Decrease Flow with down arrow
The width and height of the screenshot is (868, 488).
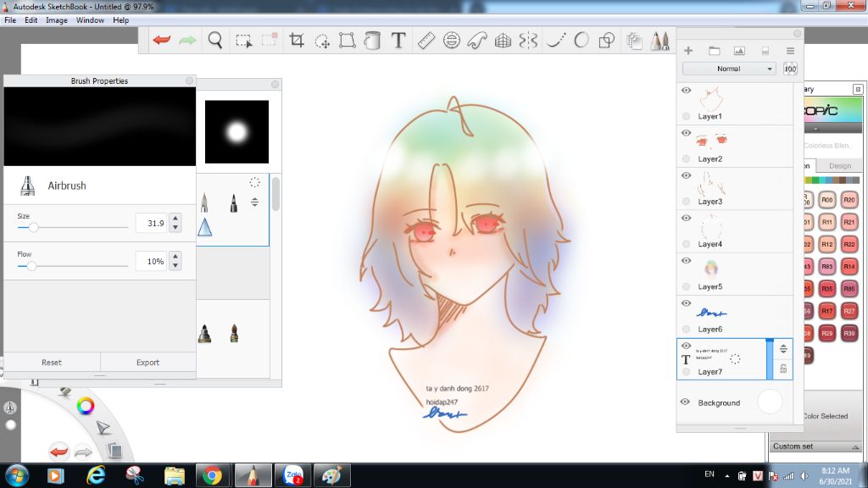click(175, 265)
